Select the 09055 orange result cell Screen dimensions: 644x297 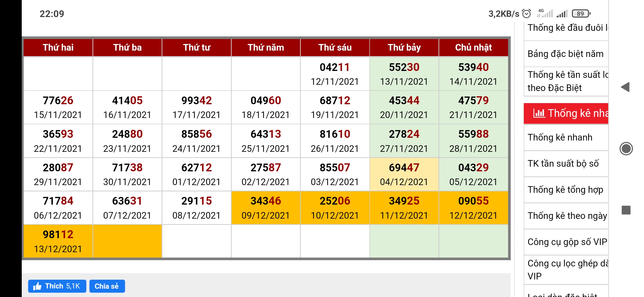(473, 208)
